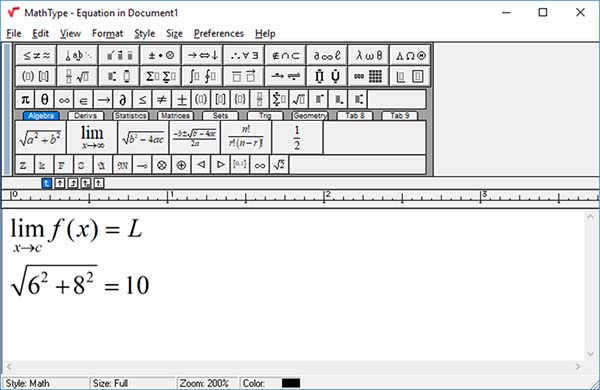
Task: Switch to the Matrices tab
Action: (x=175, y=116)
